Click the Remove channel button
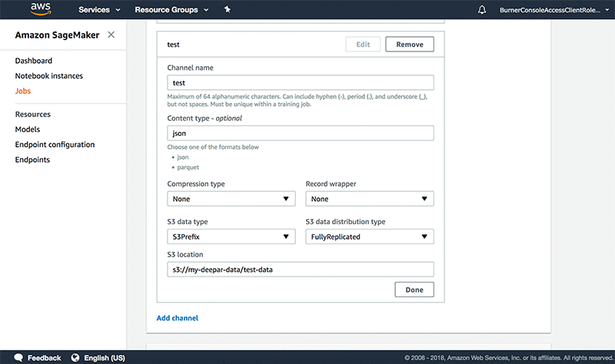The height and width of the screenshot is (364, 615). [x=410, y=45]
